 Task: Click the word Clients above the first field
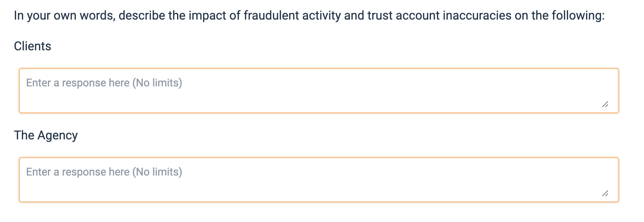click(x=33, y=46)
